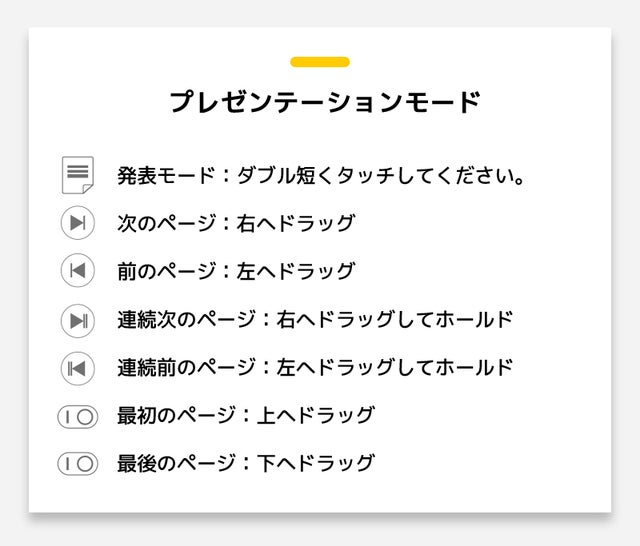Click the continuous next page icon
The height and width of the screenshot is (546, 640).
click(78, 321)
